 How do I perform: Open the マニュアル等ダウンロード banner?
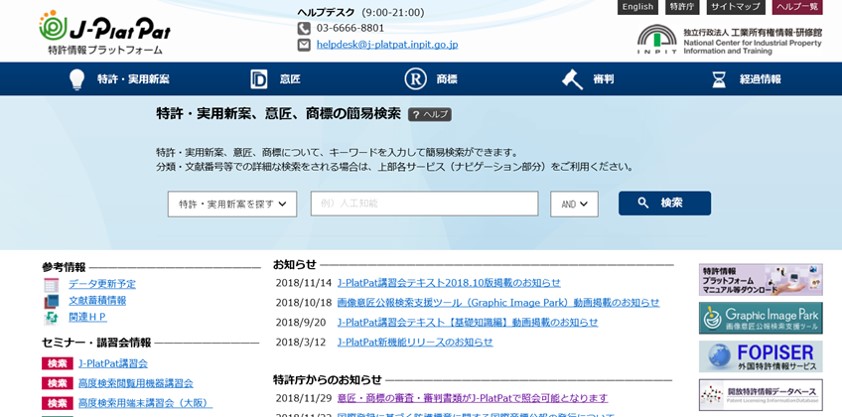tap(760, 280)
